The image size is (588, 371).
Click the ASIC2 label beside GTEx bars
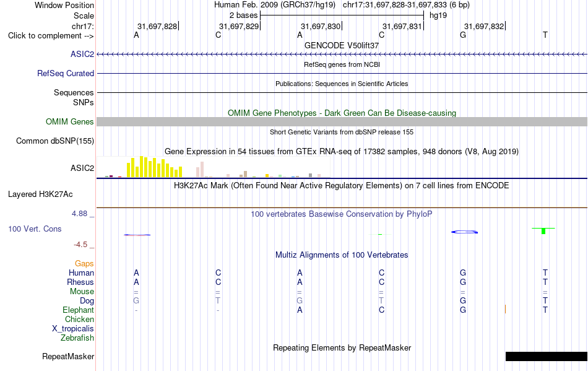(82, 168)
